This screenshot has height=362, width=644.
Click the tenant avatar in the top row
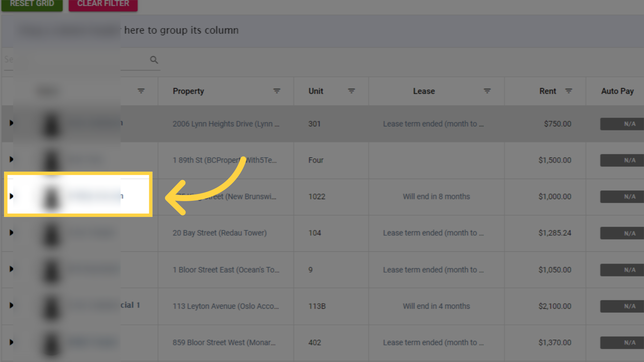(x=51, y=124)
